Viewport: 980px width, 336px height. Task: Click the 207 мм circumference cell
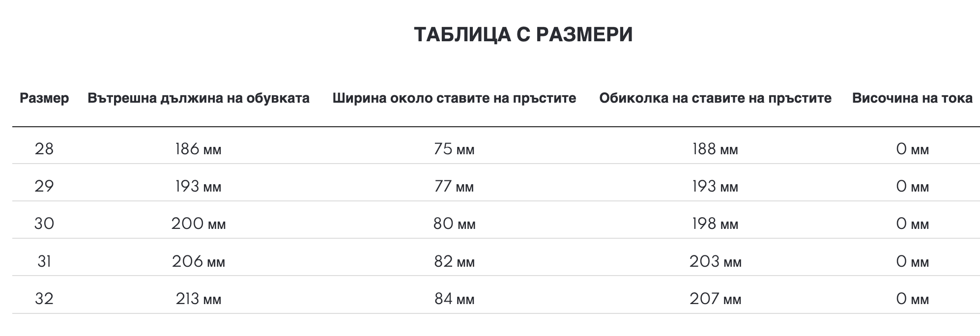tap(715, 299)
